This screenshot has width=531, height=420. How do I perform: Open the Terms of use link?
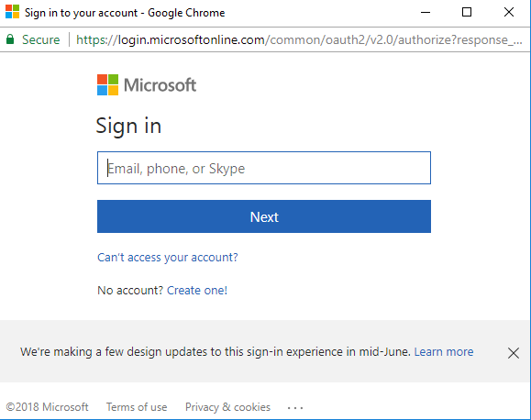point(137,407)
